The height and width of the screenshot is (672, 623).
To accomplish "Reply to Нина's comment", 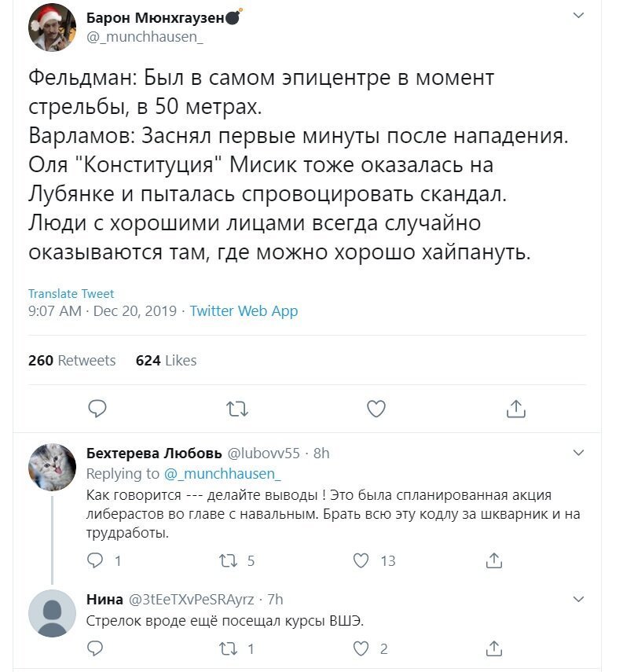I will [95, 649].
